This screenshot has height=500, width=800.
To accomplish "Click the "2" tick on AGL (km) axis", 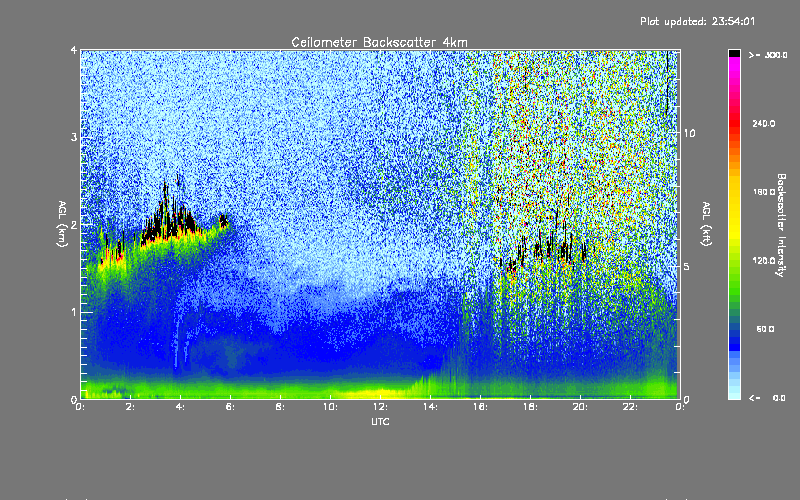I will click(74, 224).
